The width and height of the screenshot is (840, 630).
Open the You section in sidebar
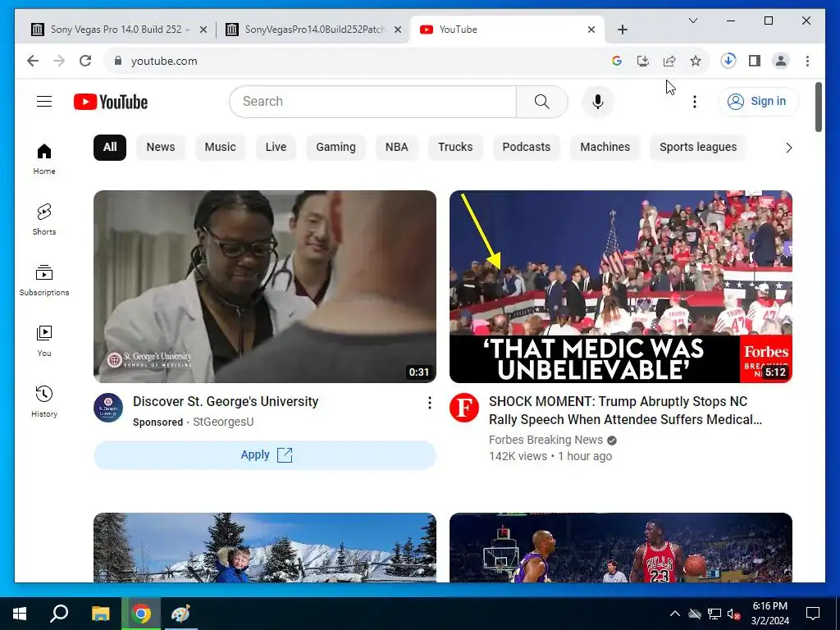[x=44, y=340]
